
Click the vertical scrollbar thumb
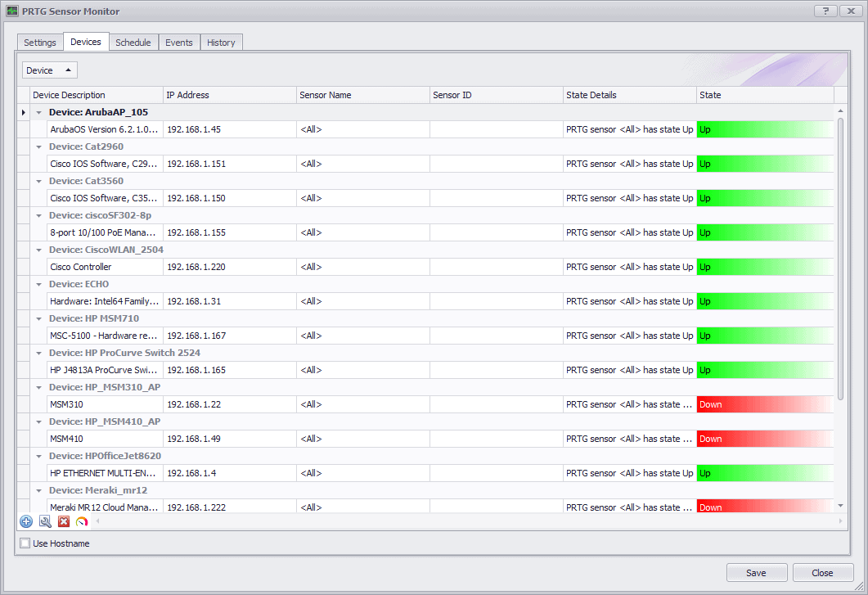[x=840, y=258]
